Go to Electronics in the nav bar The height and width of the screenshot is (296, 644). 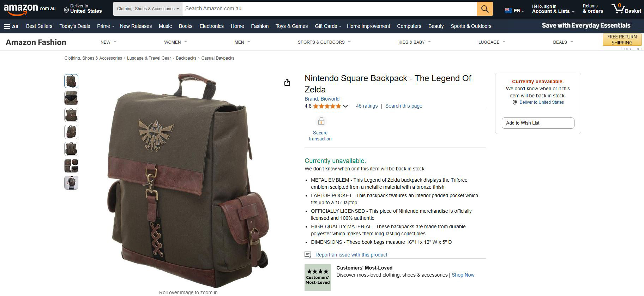[x=211, y=26]
